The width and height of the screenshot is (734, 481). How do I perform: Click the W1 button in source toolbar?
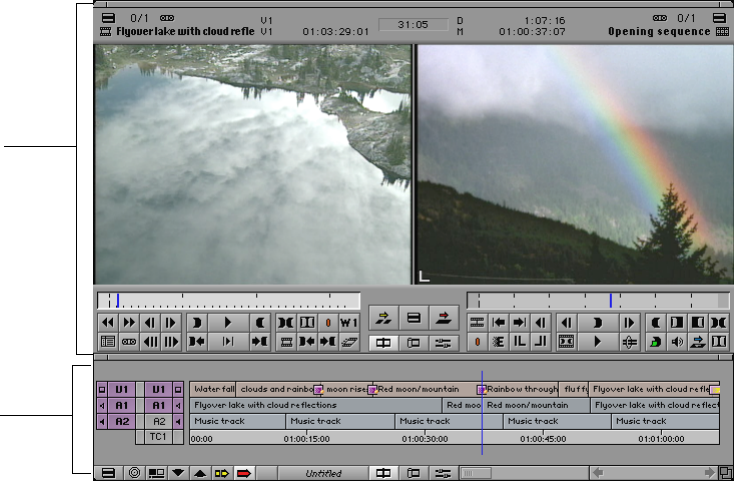point(349,323)
